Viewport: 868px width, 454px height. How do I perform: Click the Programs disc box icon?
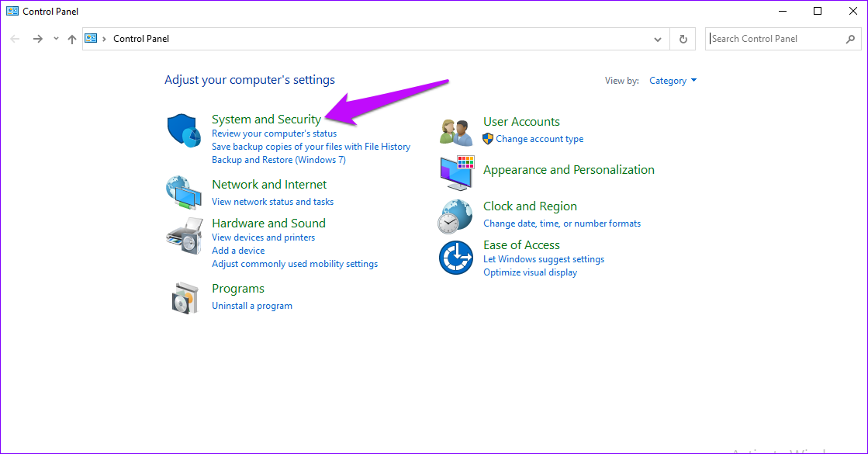pyautogui.click(x=185, y=298)
